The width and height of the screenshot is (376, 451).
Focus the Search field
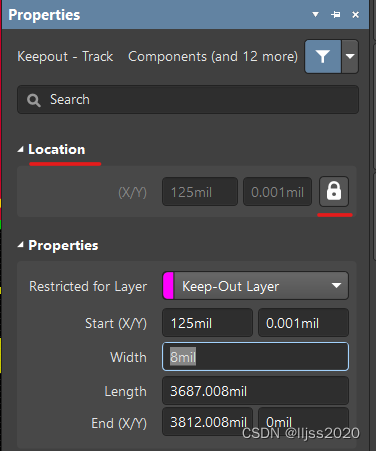point(188,99)
